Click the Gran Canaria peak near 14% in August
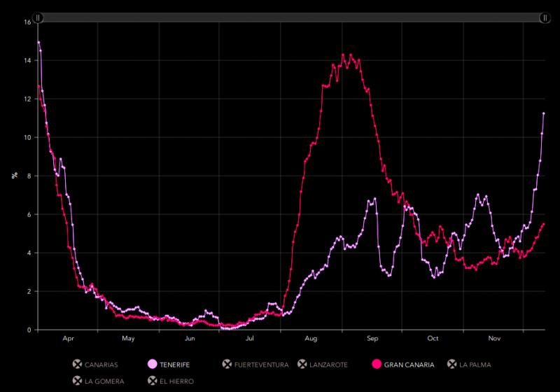Screen dimensions: 560x392 coord(343,55)
